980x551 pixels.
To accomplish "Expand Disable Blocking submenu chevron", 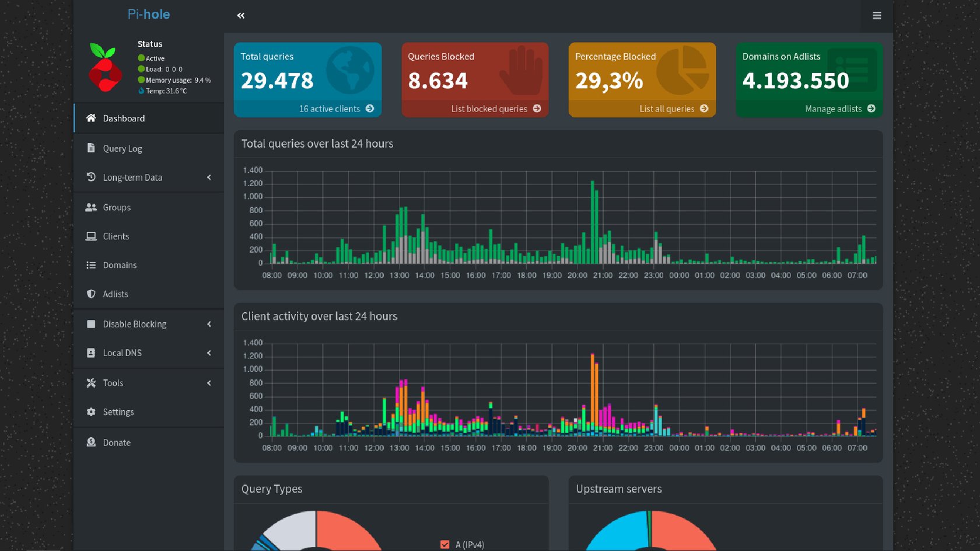I will coord(209,324).
